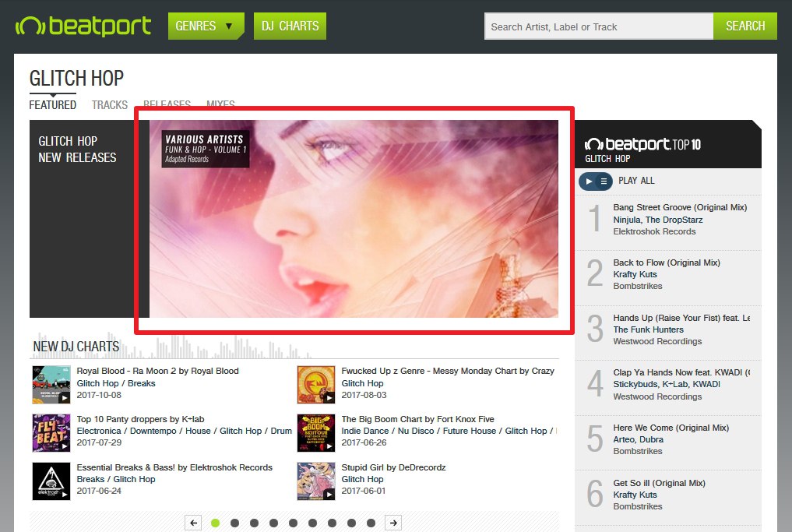Go to previous DJ charts page arrow
The height and width of the screenshot is (532, 792).
coord(194,523)
